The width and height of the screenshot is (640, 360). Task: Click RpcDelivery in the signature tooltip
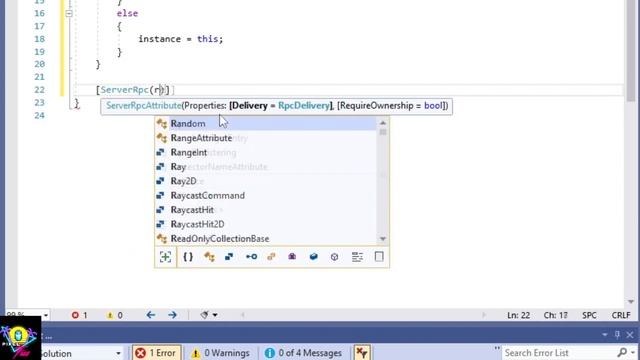(304, 106)
